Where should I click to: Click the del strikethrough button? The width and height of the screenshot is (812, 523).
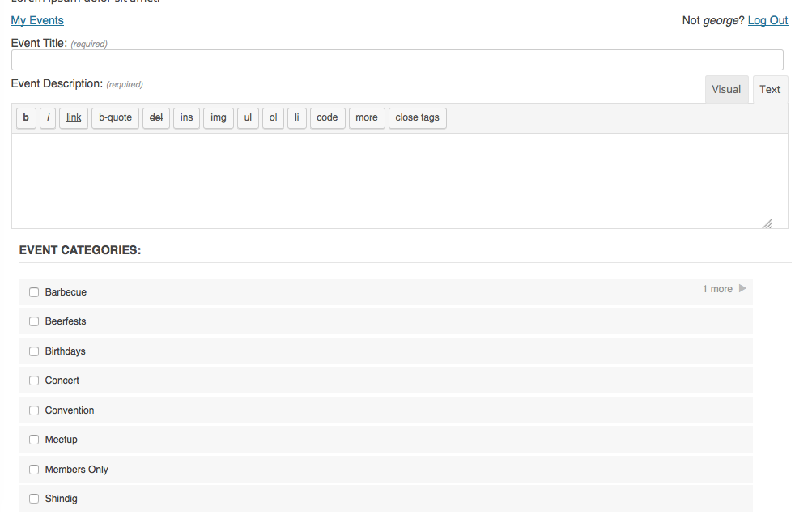[x=156, y=118]
